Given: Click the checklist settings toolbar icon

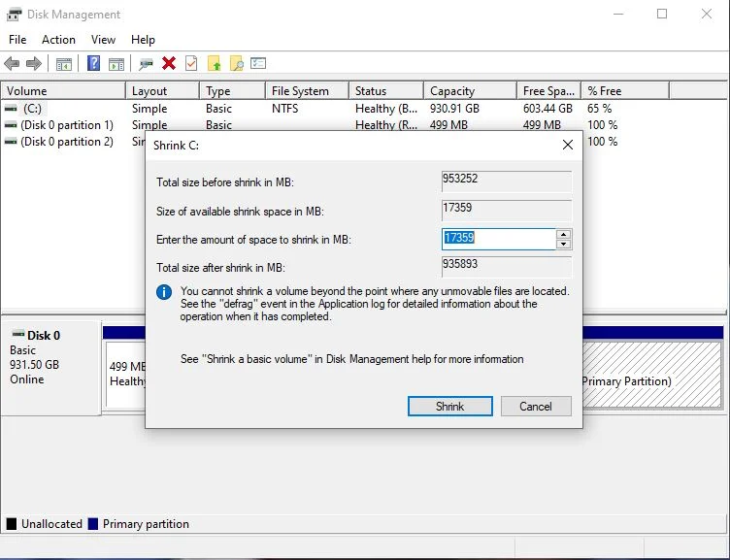Looking at the screenshot, I should pyautogui.click(x=258, y=63).
